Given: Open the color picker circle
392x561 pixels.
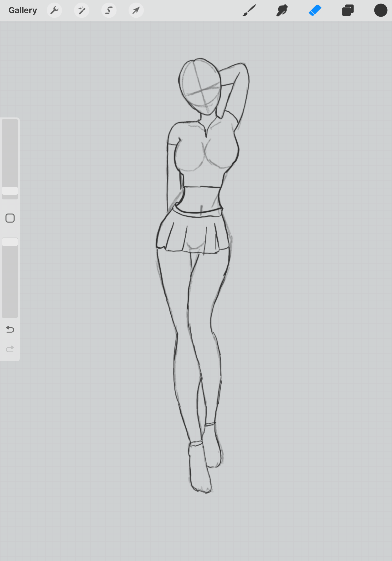Looking at the screenshot, I should pos(381,10).
